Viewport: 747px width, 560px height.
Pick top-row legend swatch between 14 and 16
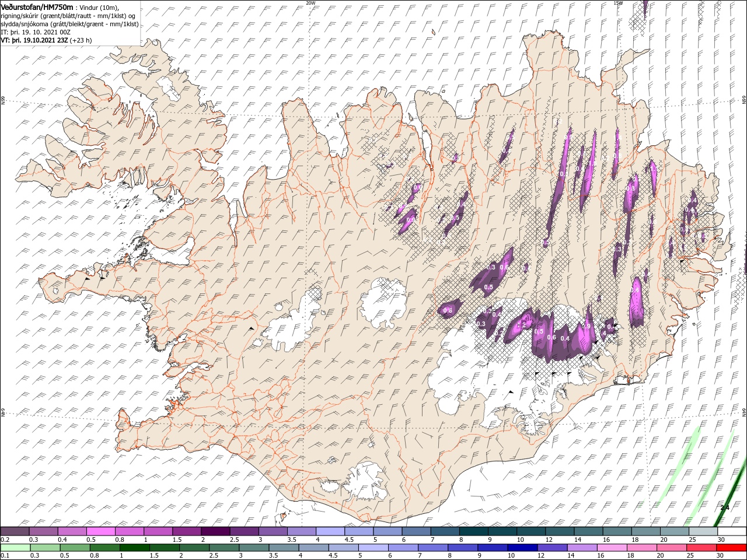(588, 531)
